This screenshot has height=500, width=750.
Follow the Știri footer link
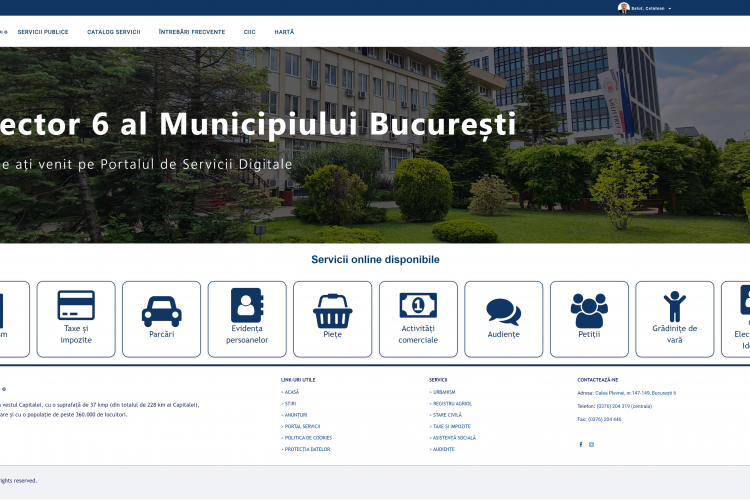pos(289,403)
